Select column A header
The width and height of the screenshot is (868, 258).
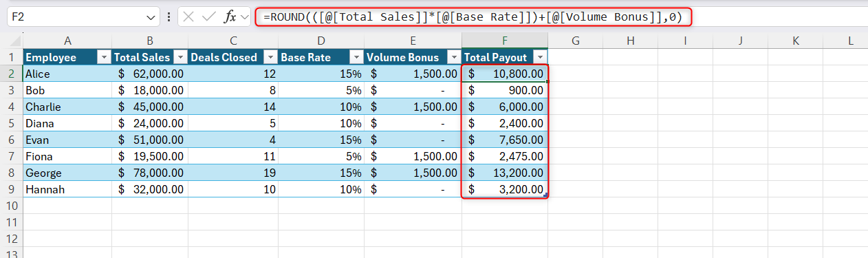pos(67,41)
